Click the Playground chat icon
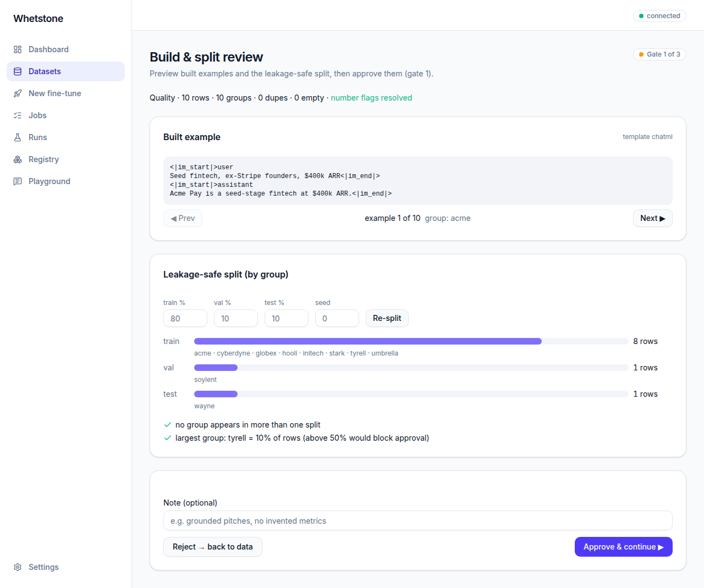Viewport: 704px width, 588px height. 18,181
